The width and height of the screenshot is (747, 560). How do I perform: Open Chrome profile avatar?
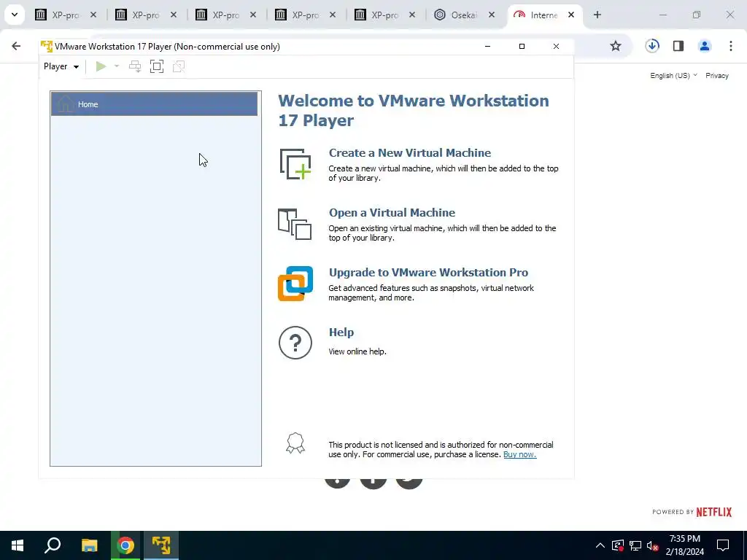tap(705, 46)
